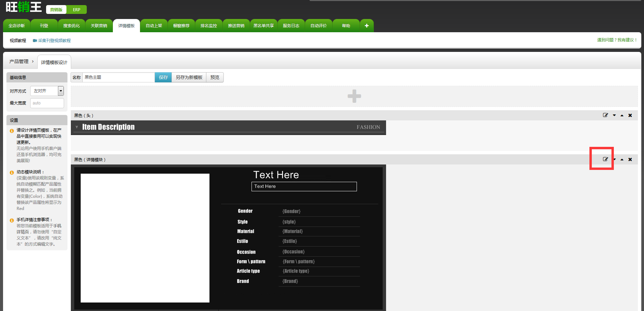Screen dimensions: 644x311
Task: Switch to ERP mode
Action: 77,9
